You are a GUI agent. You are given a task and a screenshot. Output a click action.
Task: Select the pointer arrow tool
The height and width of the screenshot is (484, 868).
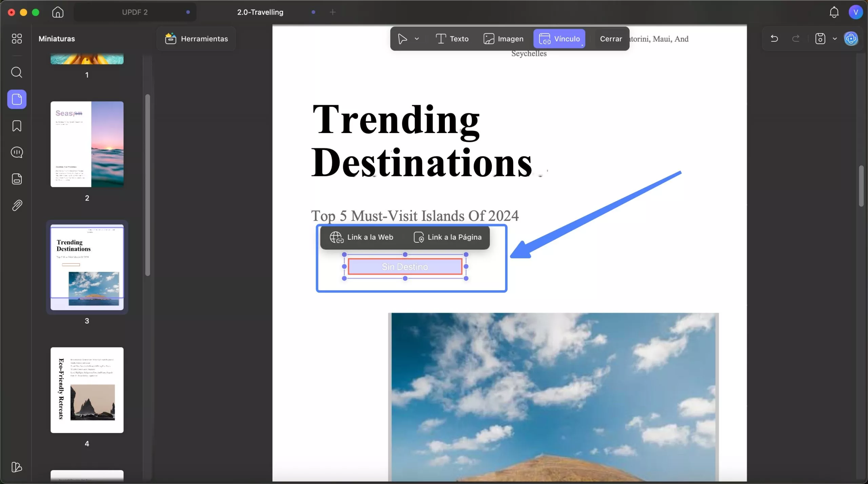pos(402,39)
